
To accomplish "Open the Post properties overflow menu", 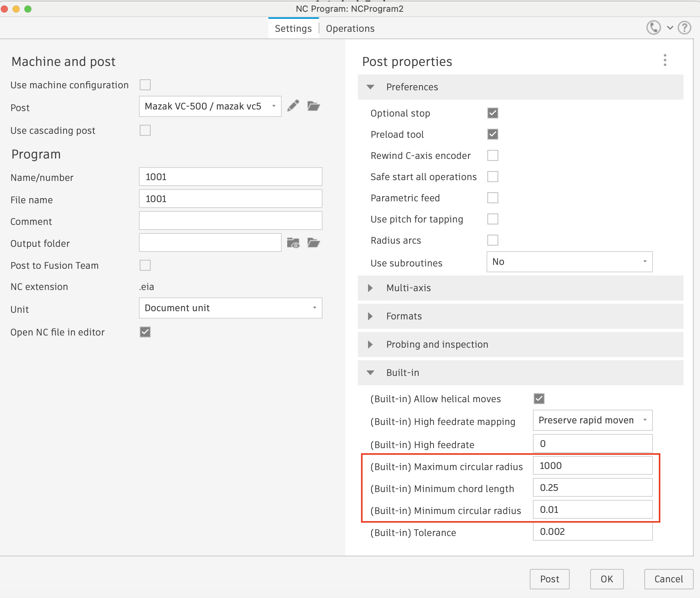I will click(x=665, y=60).
